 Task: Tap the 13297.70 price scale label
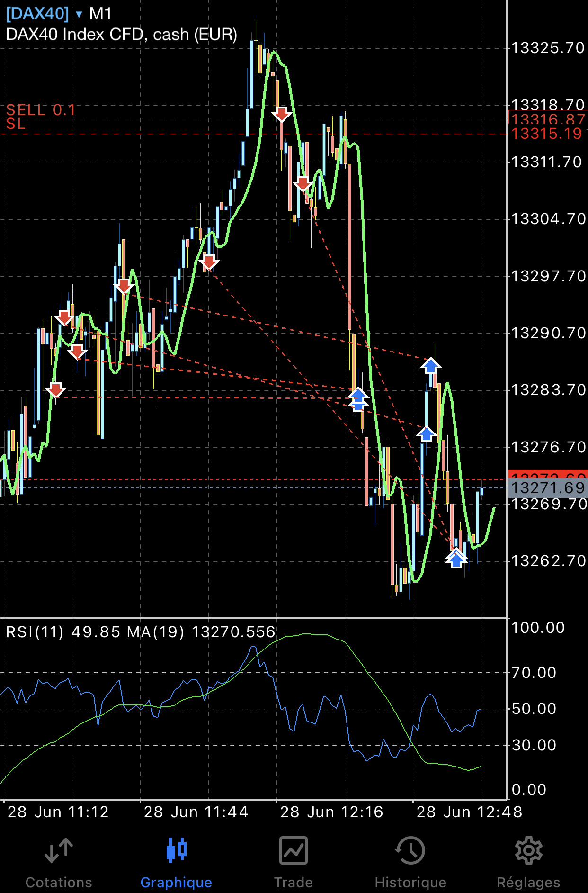pos(548,276)
